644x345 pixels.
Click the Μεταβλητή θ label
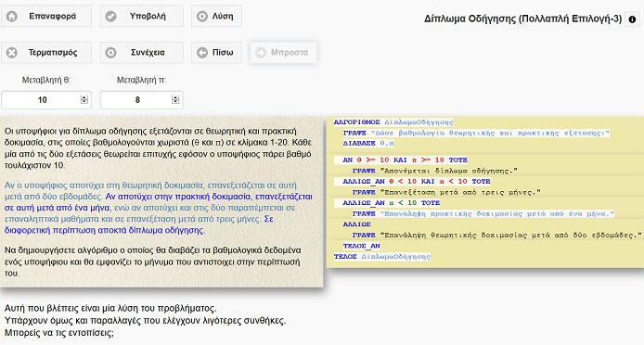[46, 80]
